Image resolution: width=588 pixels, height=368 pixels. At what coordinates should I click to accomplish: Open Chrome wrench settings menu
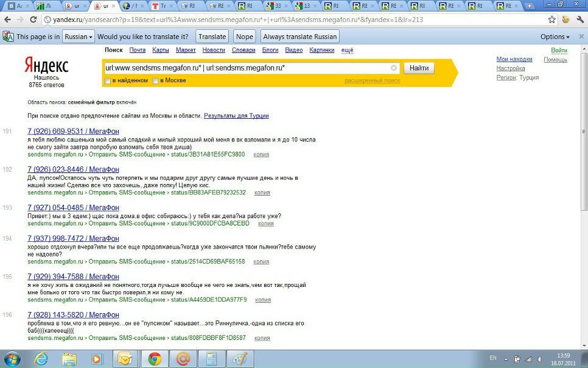click(x=579, y=19)
